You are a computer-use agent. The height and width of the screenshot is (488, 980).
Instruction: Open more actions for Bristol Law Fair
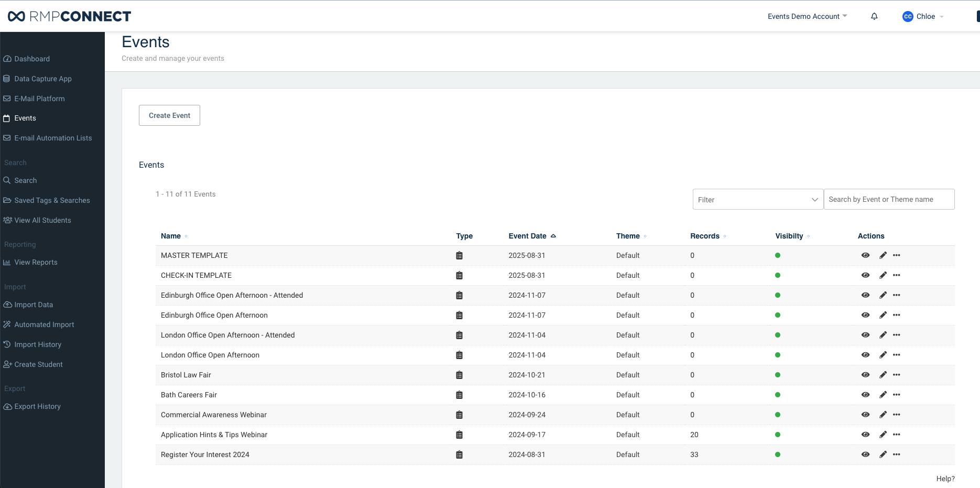[897, 375]
